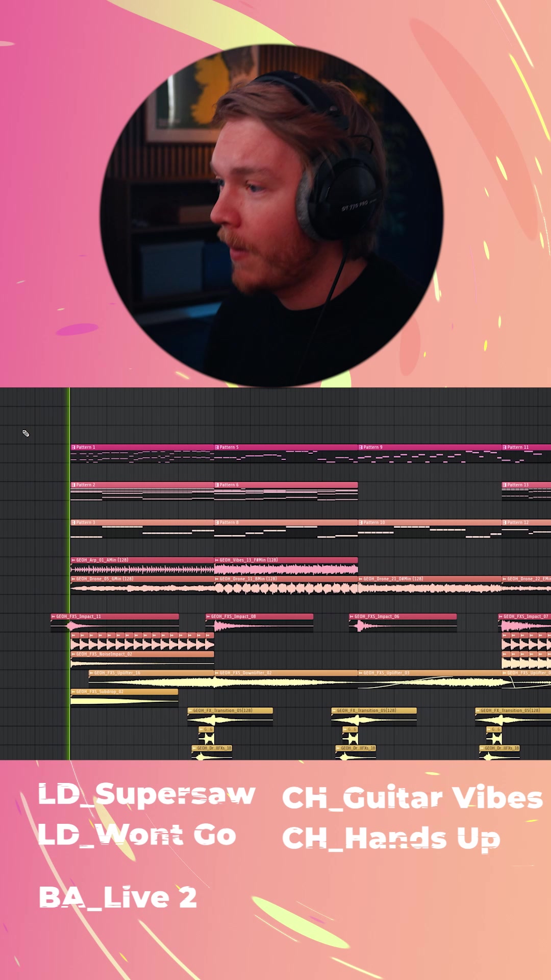
Task: Open the Pattern 6 clip menu icon
Action: 217,485
